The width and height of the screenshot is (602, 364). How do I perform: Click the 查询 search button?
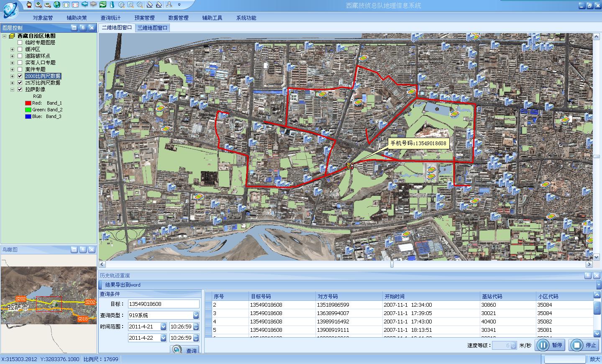[185, 350]
